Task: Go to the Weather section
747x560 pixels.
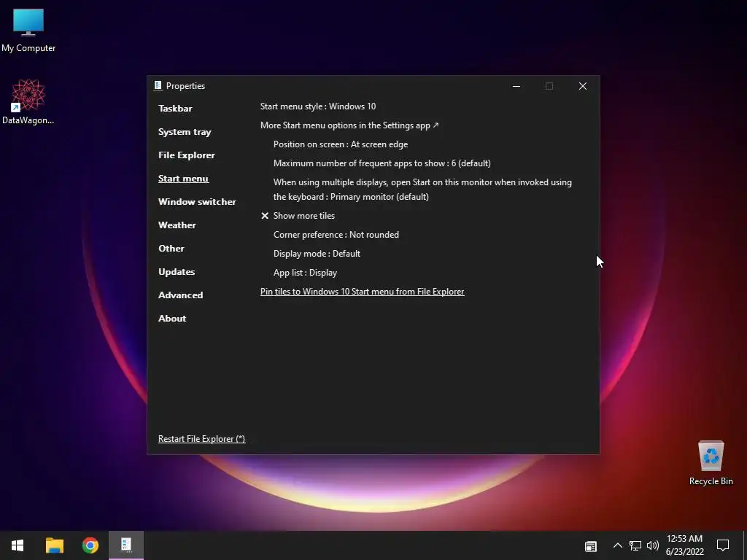Action: 177,225
